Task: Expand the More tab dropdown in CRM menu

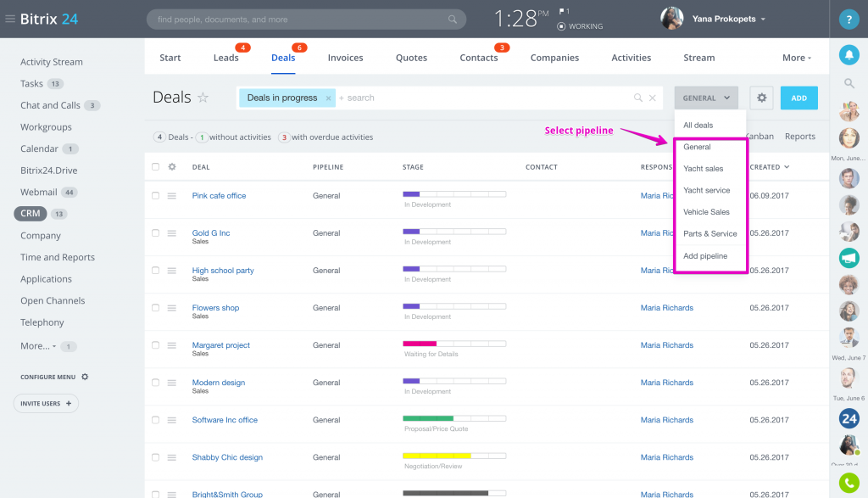Action: (x=797, y=58)
